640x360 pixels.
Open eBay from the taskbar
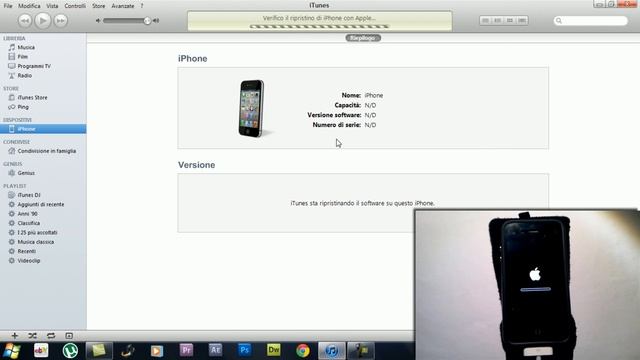pyautogui.click(x=41, y=351)
